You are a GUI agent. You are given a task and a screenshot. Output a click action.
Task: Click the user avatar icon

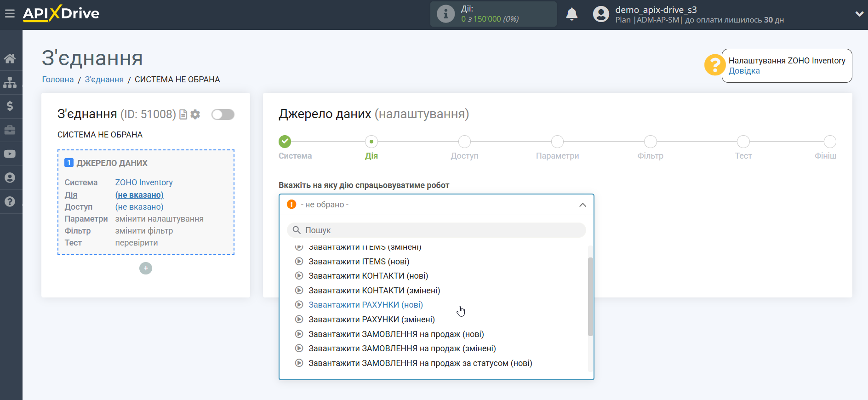tap(601, 14)
